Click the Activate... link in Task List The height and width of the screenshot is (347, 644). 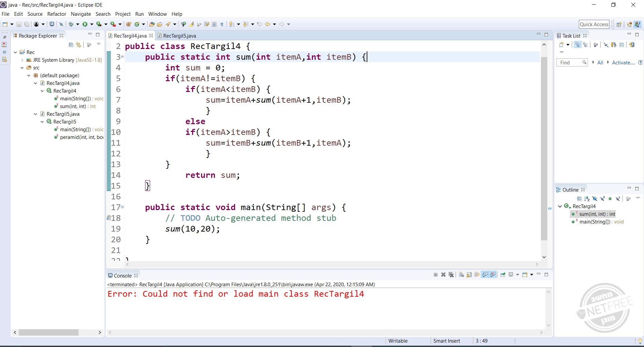[x=624, y=63]
